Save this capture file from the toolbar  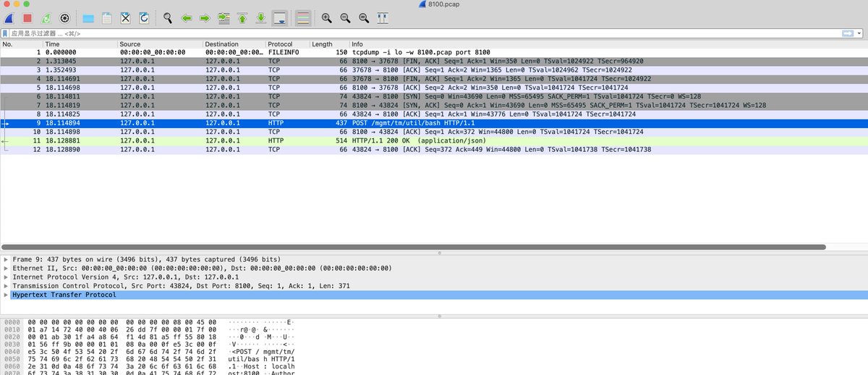tap(106, 17)
